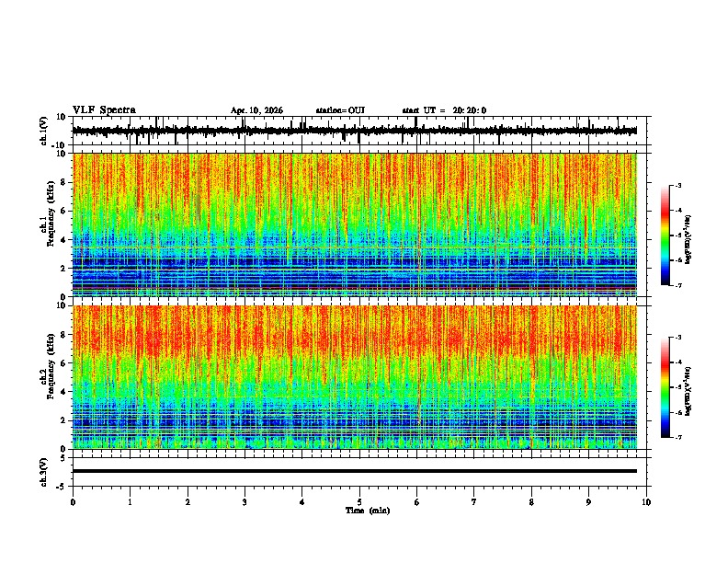728x563 pixels.
Task: Click time-axis tick label "6" minutes
Action: click(417, 502)
